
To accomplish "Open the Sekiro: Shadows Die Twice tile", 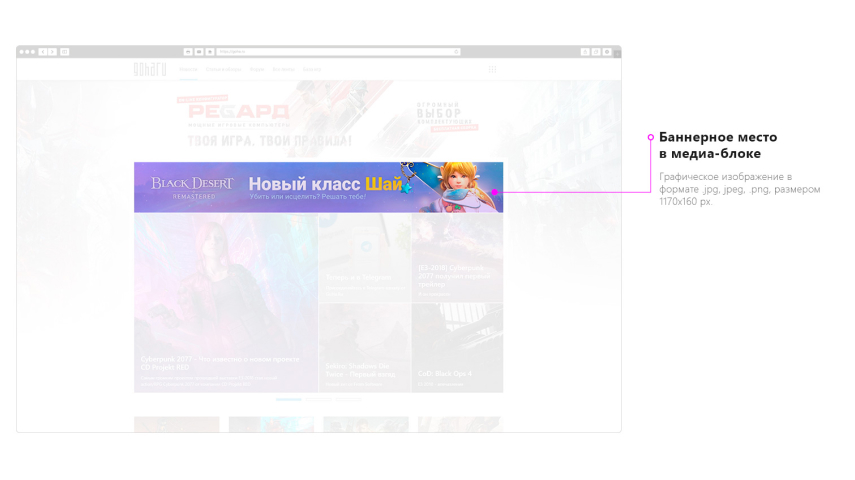I will (x=365, y=348).
